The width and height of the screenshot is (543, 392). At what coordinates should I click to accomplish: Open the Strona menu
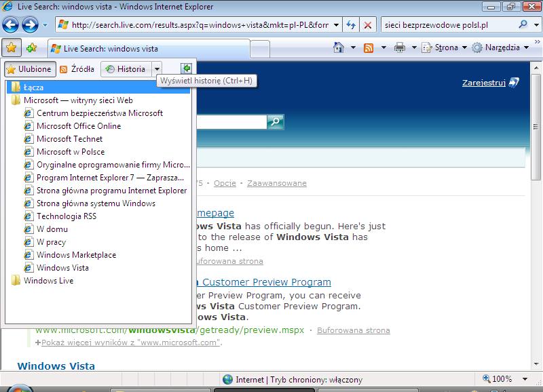click(445, 47)
